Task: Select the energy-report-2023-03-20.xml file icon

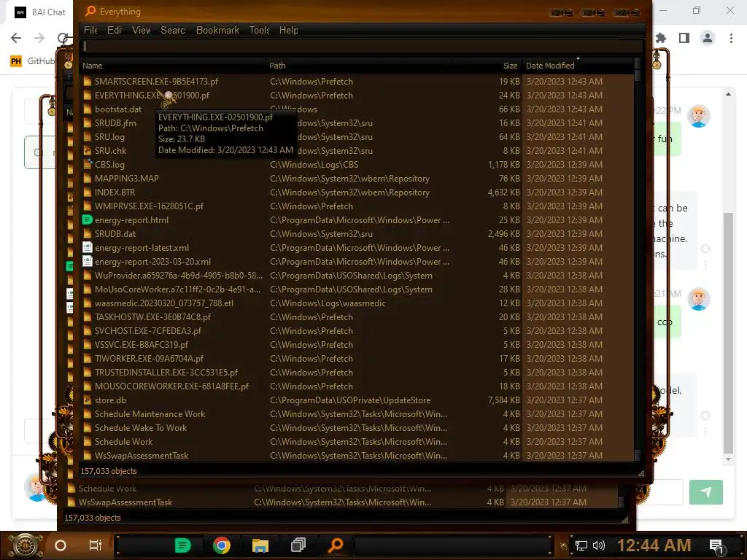Action: click(x=88, y=262)
